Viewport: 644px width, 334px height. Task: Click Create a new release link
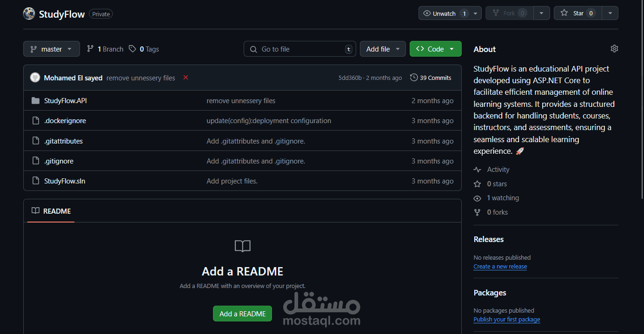pyautogui.click(x=500, y=267)
